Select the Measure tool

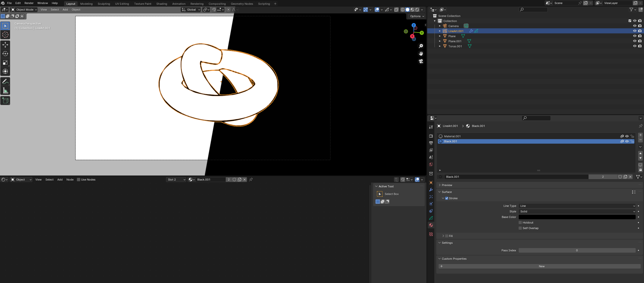[5, 90]
